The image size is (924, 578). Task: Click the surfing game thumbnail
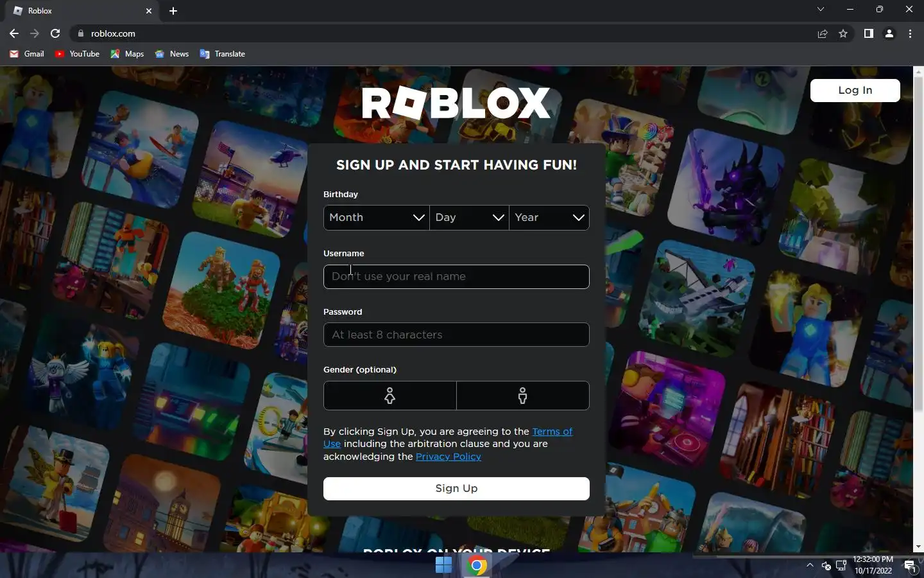tap(140, 149)
